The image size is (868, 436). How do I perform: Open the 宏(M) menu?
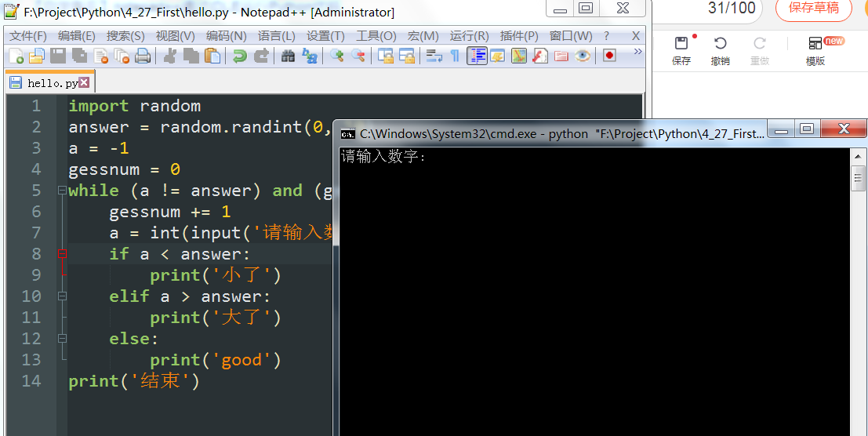(x=423, y=37)
